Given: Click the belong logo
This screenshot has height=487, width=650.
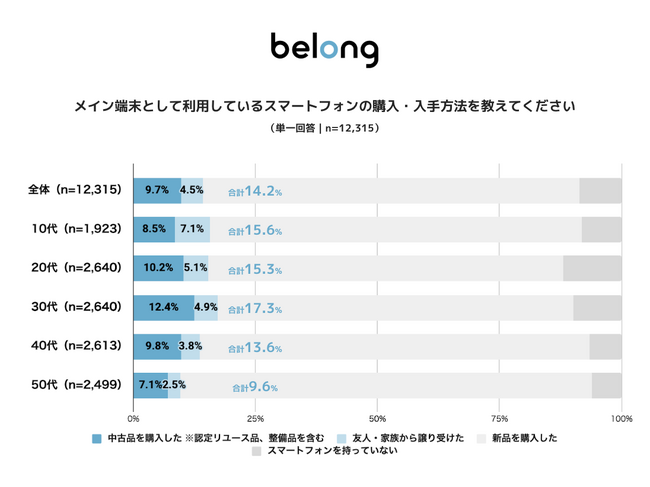Looking at the screenshot, I should tap(324, 47).
